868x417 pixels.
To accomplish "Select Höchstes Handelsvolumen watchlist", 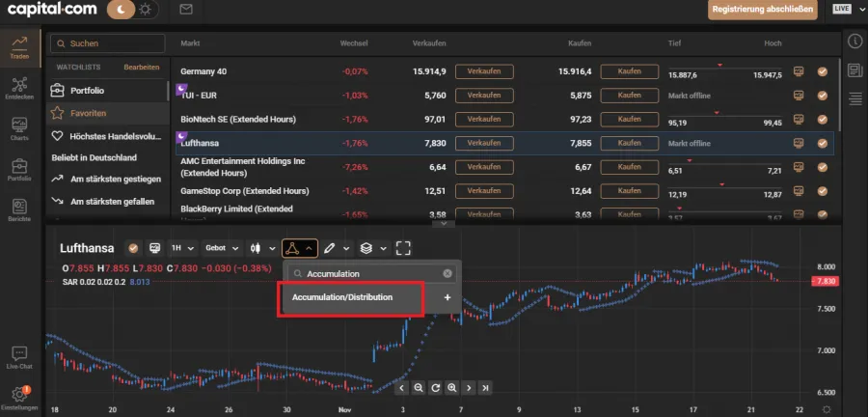I will [x=107, y=136].
